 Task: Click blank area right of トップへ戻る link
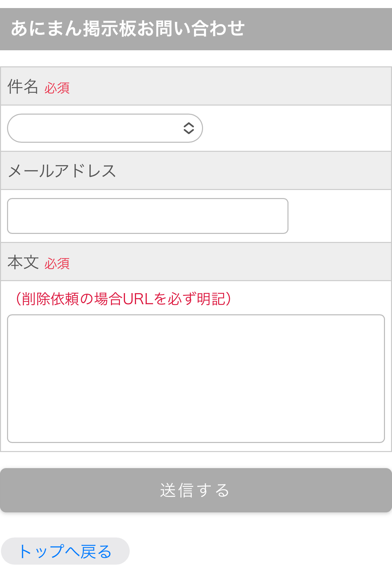coord(258,551)
